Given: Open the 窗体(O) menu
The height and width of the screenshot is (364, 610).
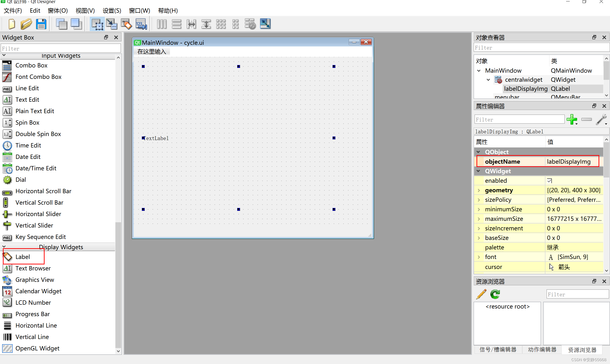Looking at the screenshot, I should (58, 10).
